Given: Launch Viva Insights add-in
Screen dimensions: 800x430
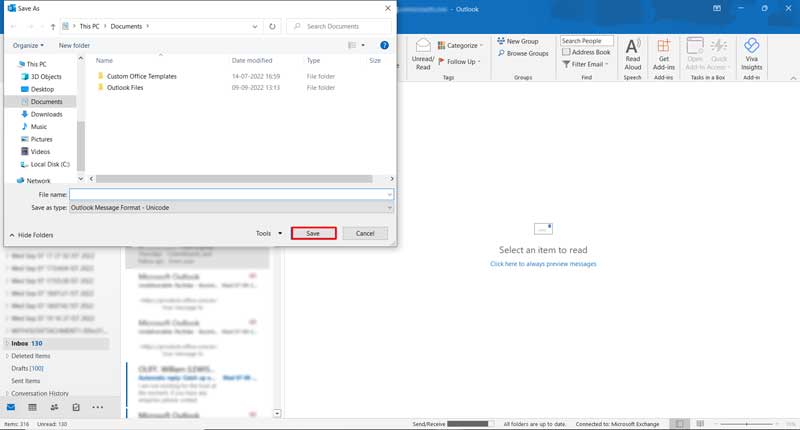Looking at the screenshot, I should pos(752,54).
